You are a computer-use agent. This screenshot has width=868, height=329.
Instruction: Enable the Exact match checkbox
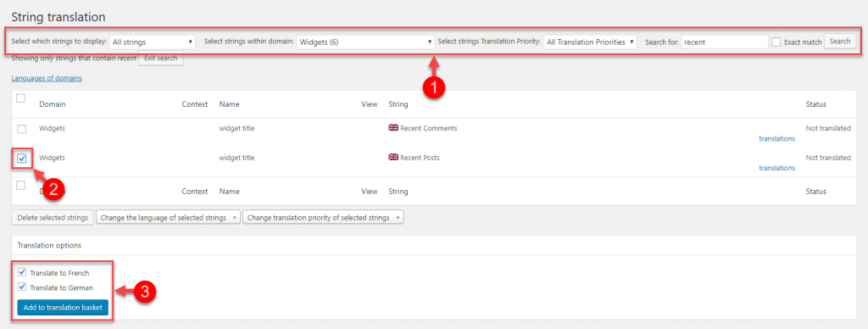point(776,42)
